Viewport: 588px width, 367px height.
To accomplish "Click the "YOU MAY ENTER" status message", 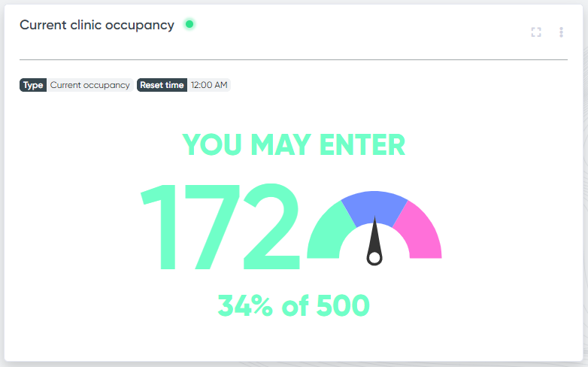I will (294, 144).
